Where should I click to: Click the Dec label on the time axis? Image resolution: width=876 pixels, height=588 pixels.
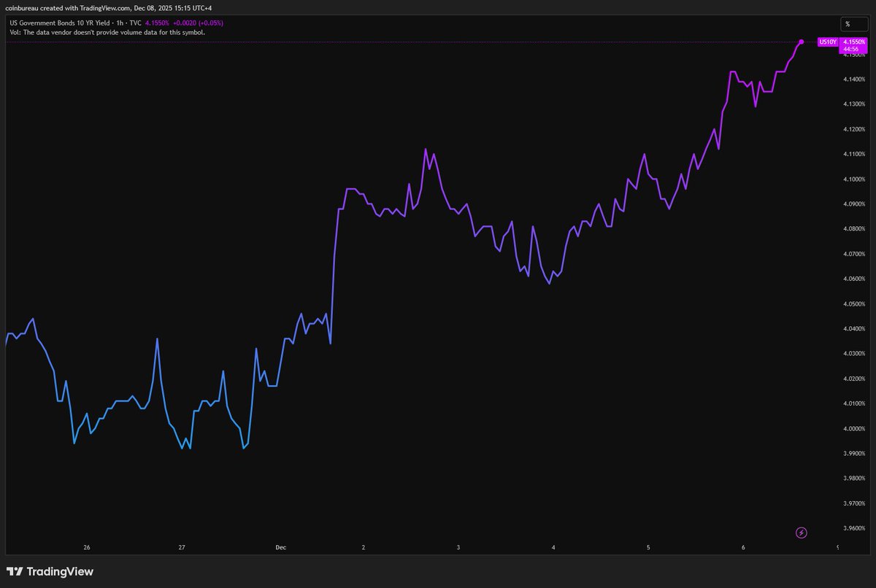click(x=280, y=547)
